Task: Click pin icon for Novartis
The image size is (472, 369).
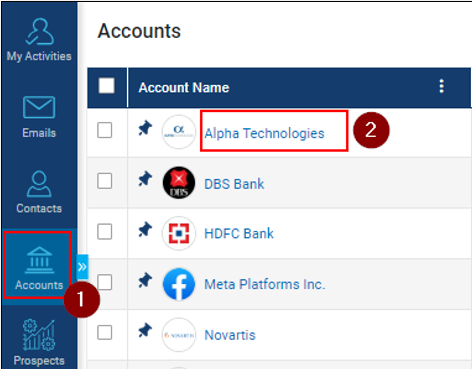Action: point(145,330)
